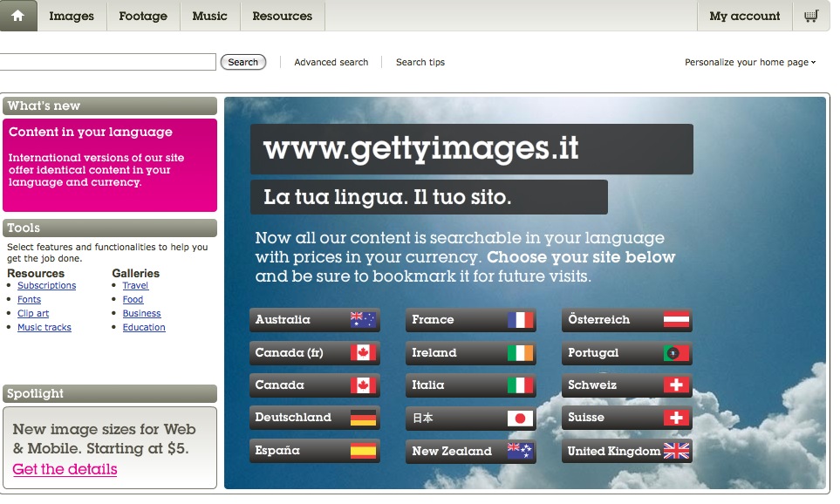This screenshot has height=504, width=840.
Task: Click the What's new section header
Action: click(x=110, y=106)
